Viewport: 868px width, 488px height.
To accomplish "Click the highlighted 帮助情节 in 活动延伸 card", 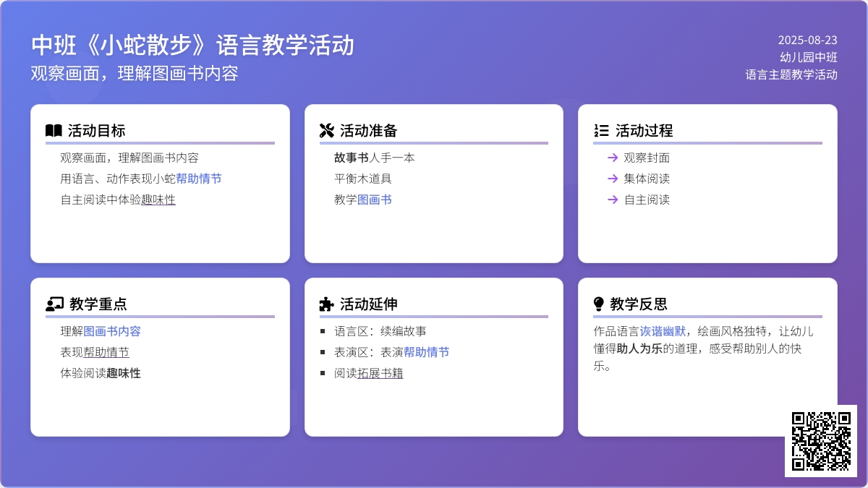I will [x=427, y=352].
